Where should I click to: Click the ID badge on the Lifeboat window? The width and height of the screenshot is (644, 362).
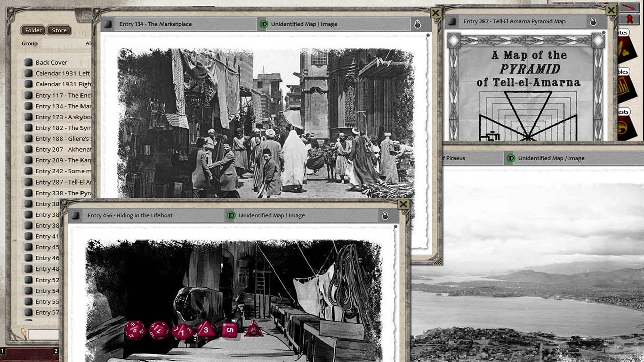[x=231, y=215]
